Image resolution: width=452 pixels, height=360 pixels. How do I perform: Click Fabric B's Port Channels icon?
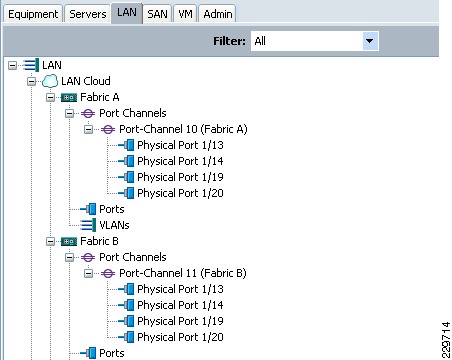click(x=88, y=257)
